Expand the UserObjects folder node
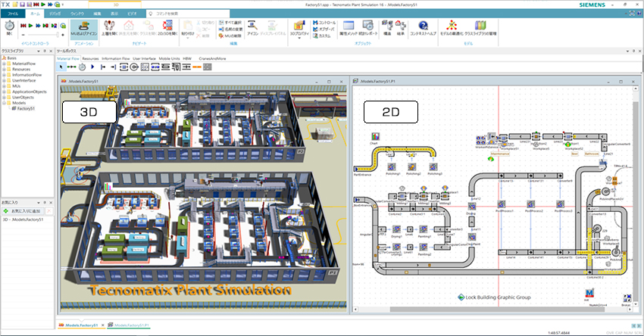The width and height of the screenshot is (644, 336). click(4, 97)
